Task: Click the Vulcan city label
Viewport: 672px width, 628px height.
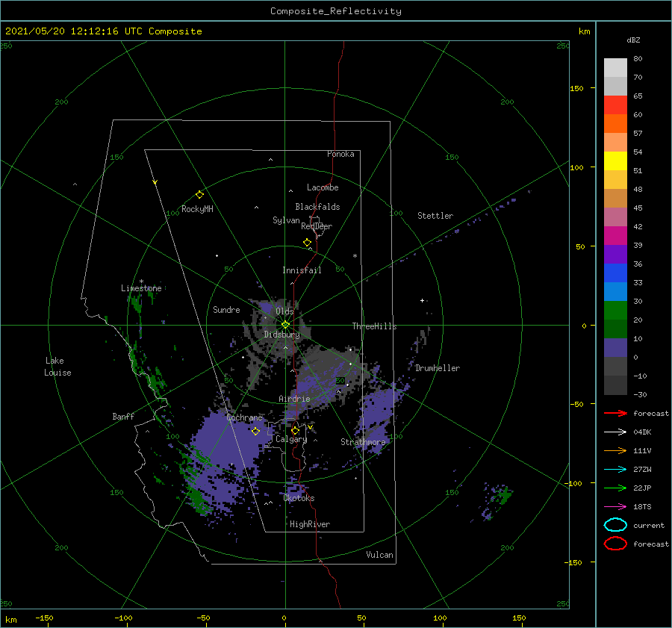Action: click(380, 555)
